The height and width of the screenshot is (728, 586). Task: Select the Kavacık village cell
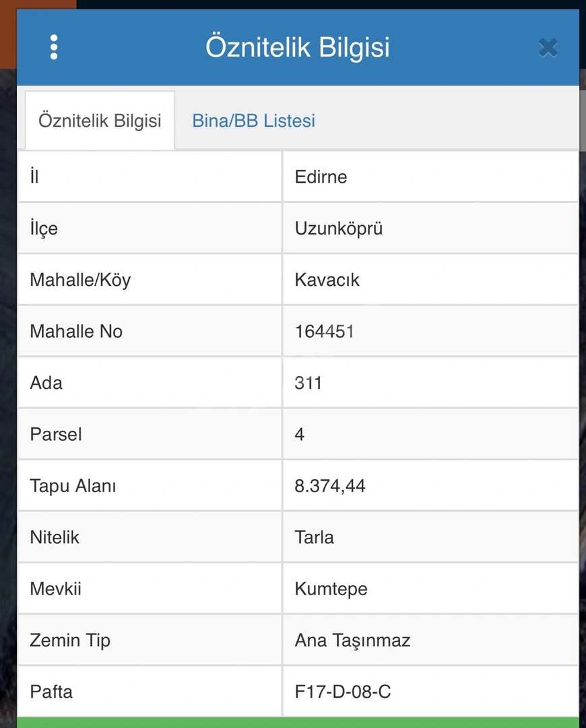click(x=430, y=280)
